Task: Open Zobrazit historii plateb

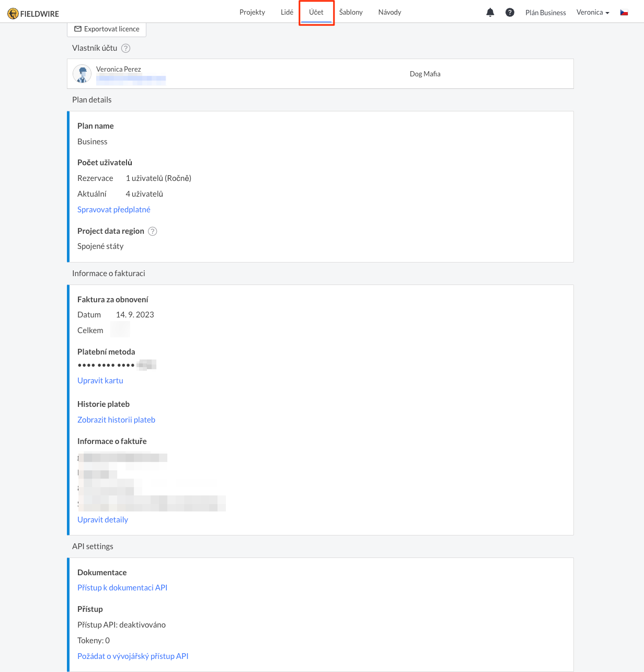Action: click(116, 419)
